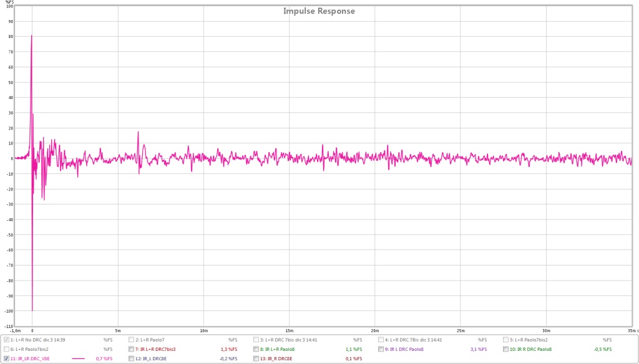
Task: Tick checkbox for 4: L+R DRC 78is
Action: click(381, 340)
